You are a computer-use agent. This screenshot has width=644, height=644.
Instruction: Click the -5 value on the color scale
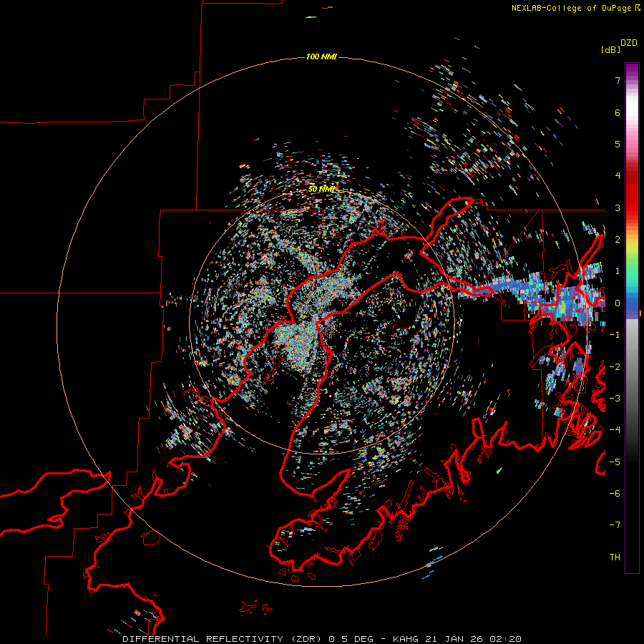click(615, 462)
